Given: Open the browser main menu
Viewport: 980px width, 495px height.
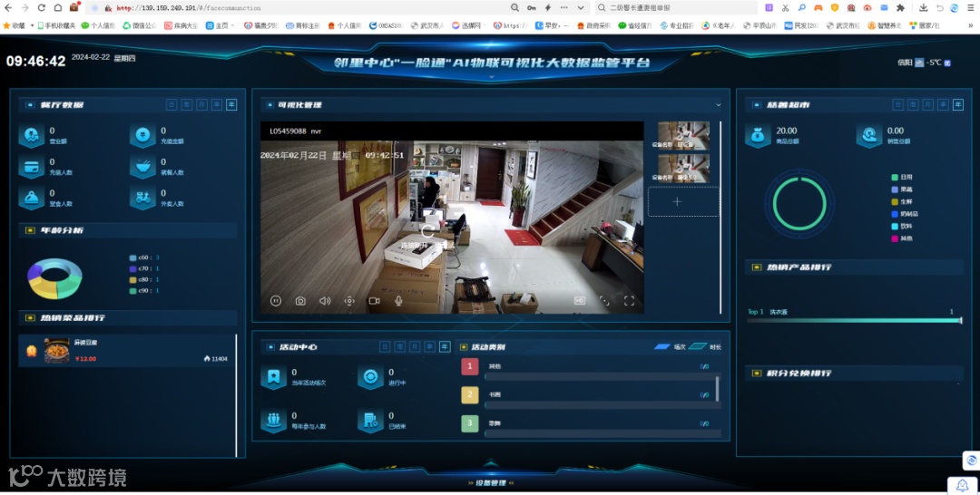Looking at the screenshot, I should (970, 7).
